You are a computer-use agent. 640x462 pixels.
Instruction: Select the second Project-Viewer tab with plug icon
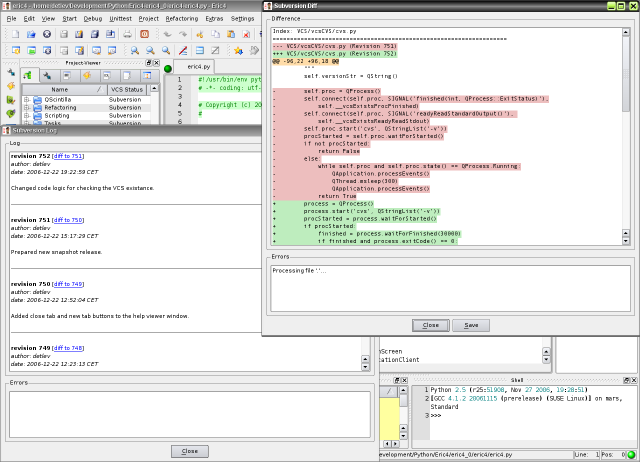click(47, 76)
